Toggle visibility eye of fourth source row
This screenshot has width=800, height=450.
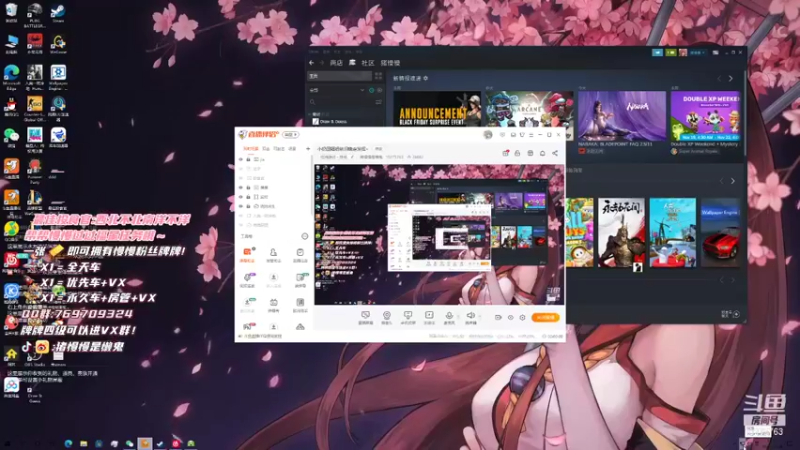(241, 187)
